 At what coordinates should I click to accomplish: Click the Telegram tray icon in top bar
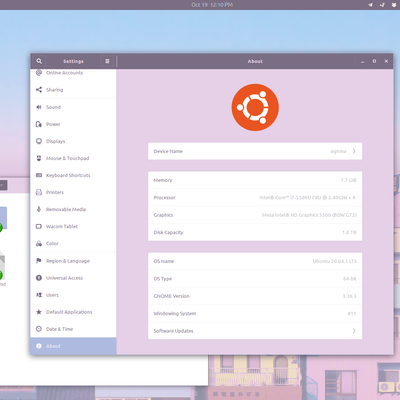371,5
